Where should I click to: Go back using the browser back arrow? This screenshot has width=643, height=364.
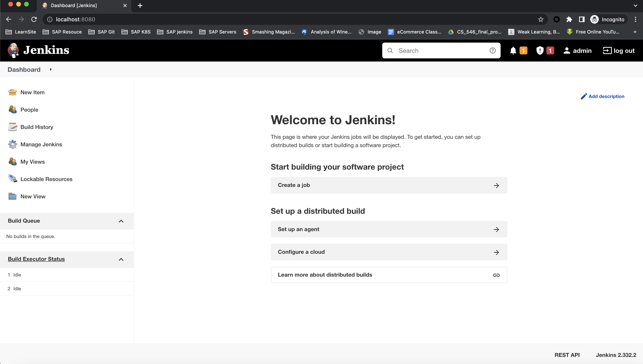(9, 20)
